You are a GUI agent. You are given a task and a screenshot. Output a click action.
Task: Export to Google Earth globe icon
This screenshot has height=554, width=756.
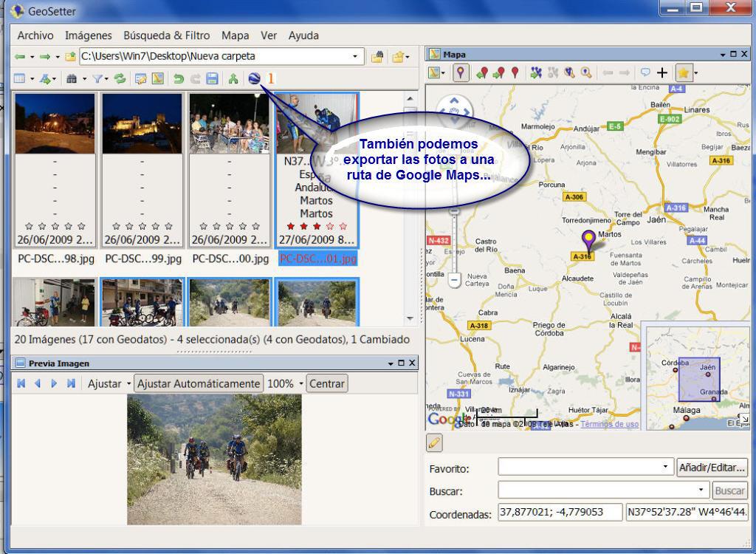coord(254,78)
